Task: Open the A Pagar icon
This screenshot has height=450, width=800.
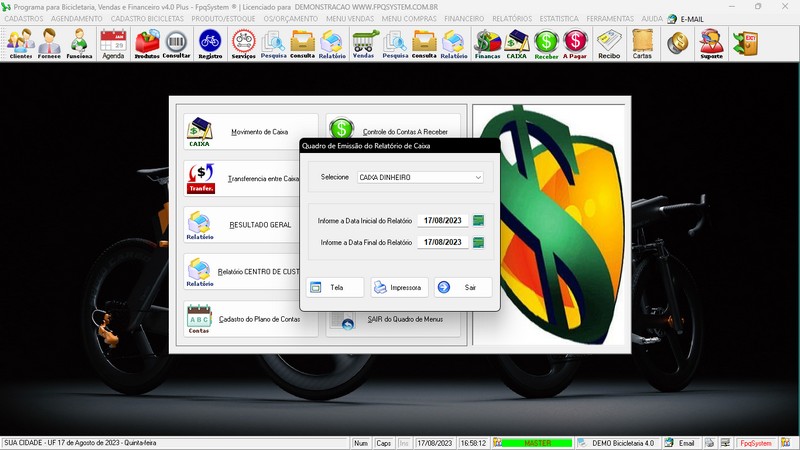Action: pyautogui.click(x=575, y=43)
